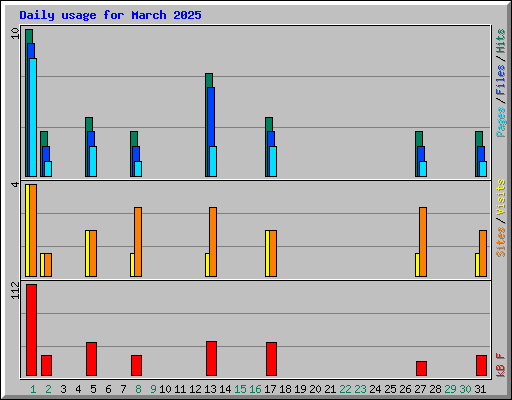
Task: Click day label '9' on the x-axis
Action: [x=153, y=389]
